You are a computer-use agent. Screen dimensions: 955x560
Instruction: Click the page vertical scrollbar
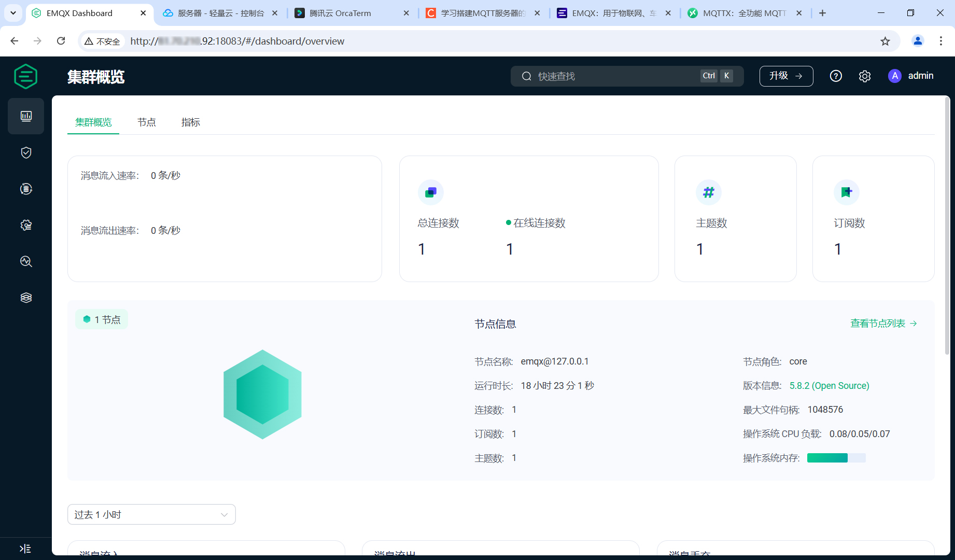947,226
